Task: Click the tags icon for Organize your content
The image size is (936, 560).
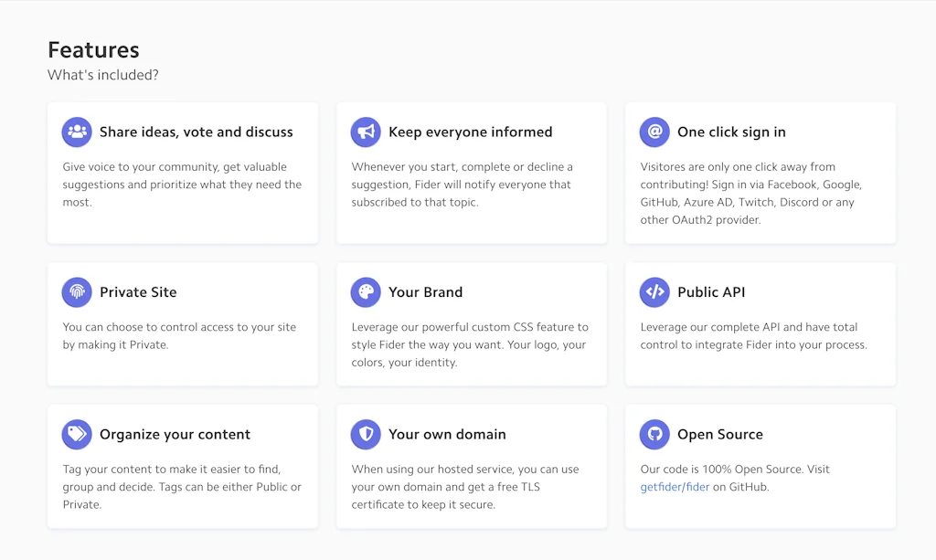Action: [x=77, y=435]
